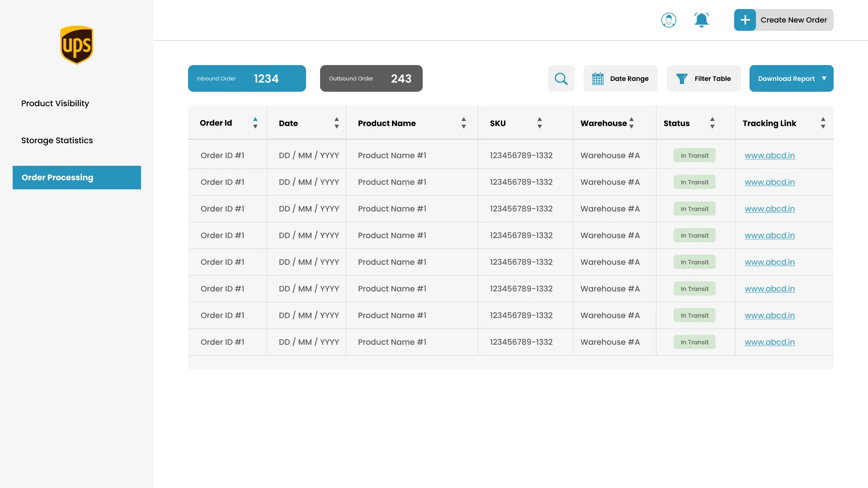
Task: Expand the Download Report dropdown
Action: (791, 78)
